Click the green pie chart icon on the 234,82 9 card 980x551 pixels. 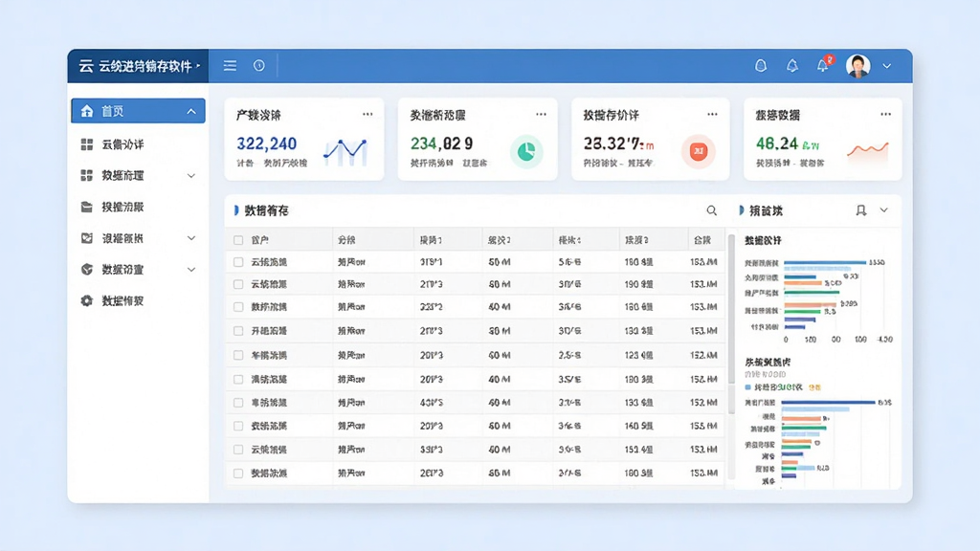click(x=526, y=151)
